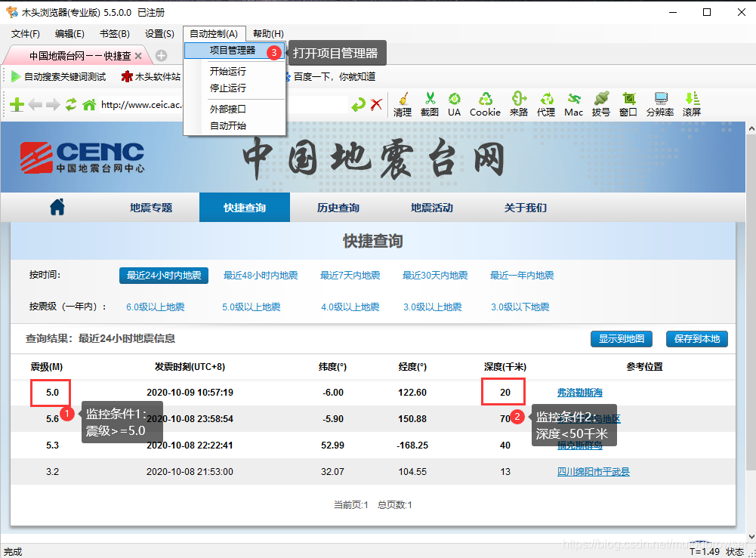Viewport: 756px width, 558px height.
Task: Click the CENC logo
Action: click(82, 157)
